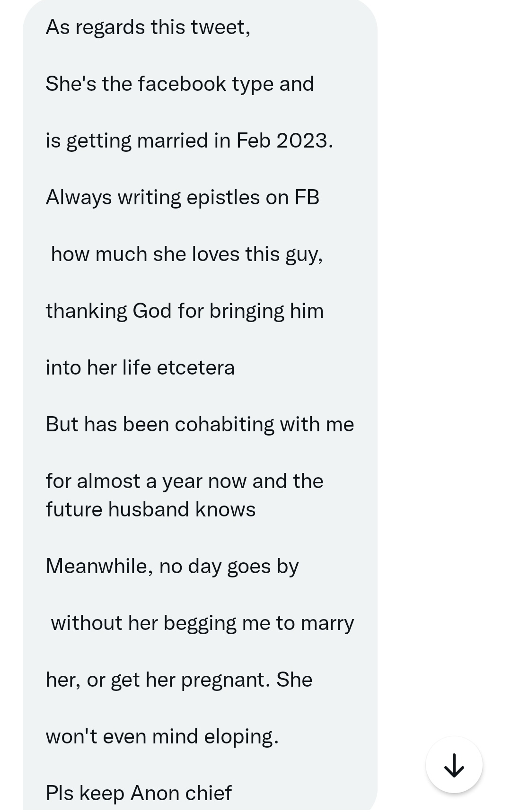Tap the line "won't even mind eloping."
511x812 pixels.
tap(162, 737)
